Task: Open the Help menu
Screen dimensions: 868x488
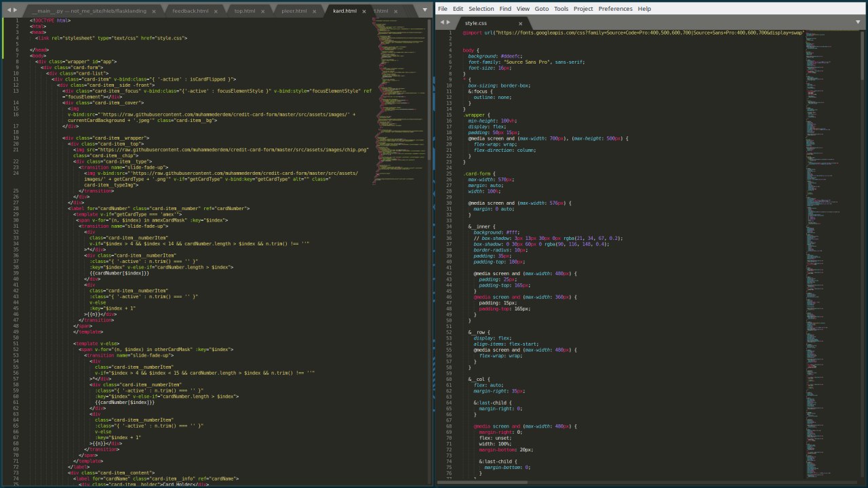Action: tap(644, 9)
